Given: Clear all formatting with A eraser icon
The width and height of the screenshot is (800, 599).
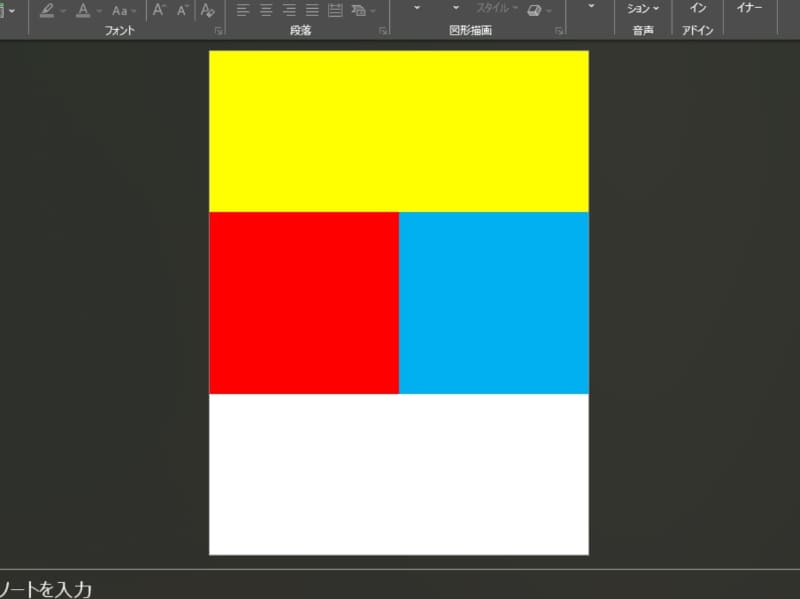Looking at the screenshot, I should point(207,10).
